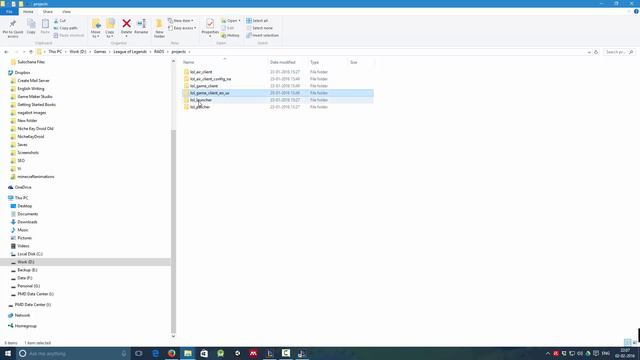This screenshot has height=360, width=640.
Task: Open the New item dropdown
Action: tap(181, 21)
